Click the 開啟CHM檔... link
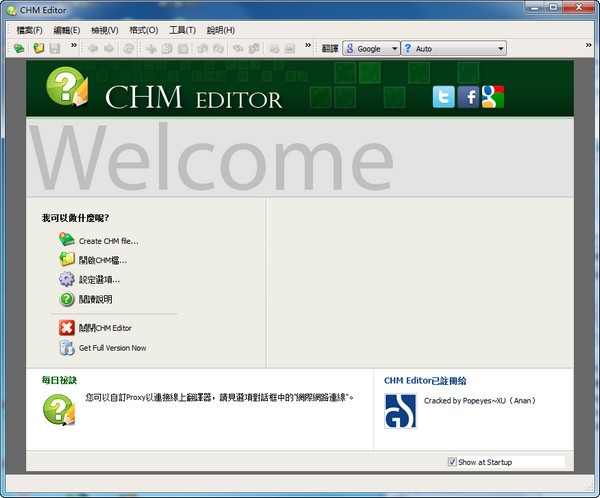Screen dimensions: 600x498 pyautogui.click(x=103, y=260)
